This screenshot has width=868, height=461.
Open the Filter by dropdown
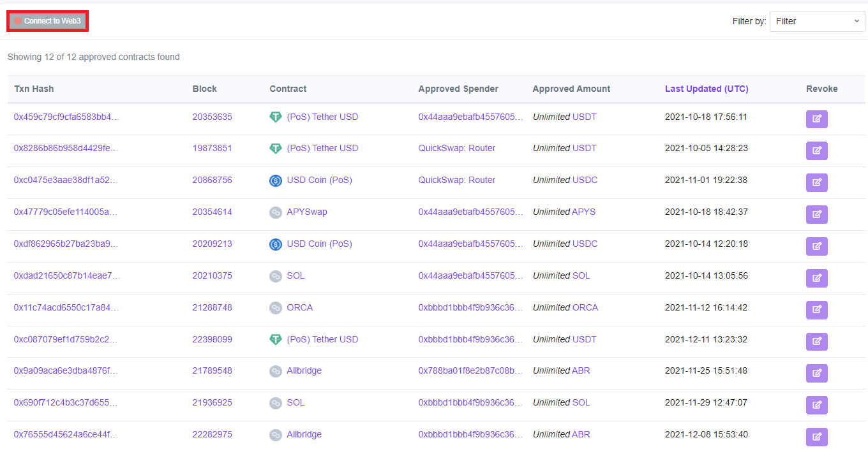817,21
